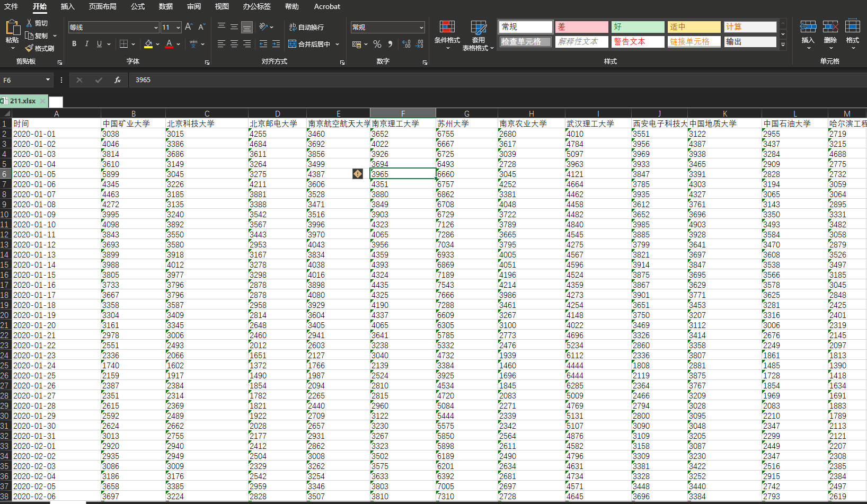Viewport: 867px width, 504px height.
Task: Apply yellow fill color
Action: [x=148, y=44]
